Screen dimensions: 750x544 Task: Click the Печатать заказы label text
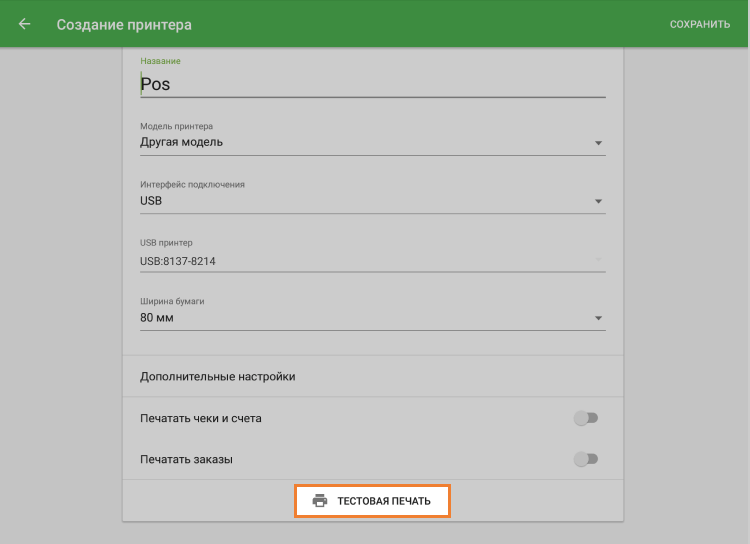[187, 459]
